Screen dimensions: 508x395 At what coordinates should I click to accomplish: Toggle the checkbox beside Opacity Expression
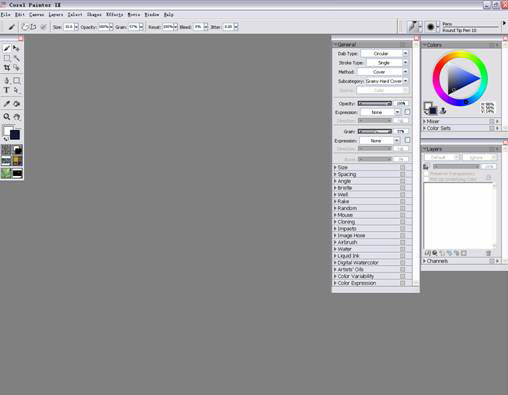(407, 112)
